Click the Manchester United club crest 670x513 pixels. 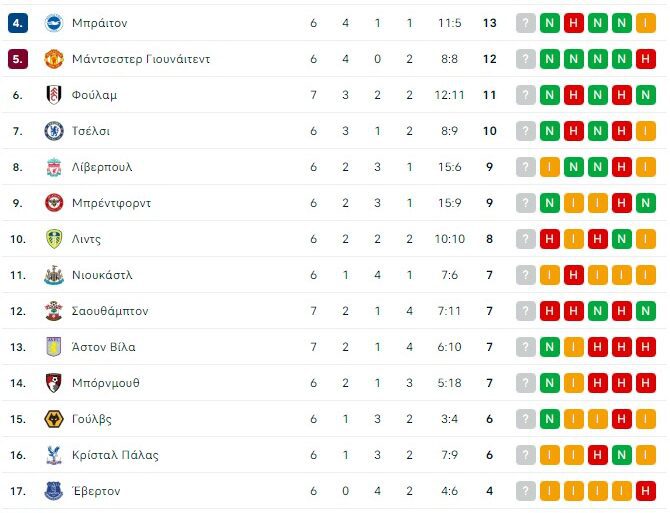(x=54, y=59)
